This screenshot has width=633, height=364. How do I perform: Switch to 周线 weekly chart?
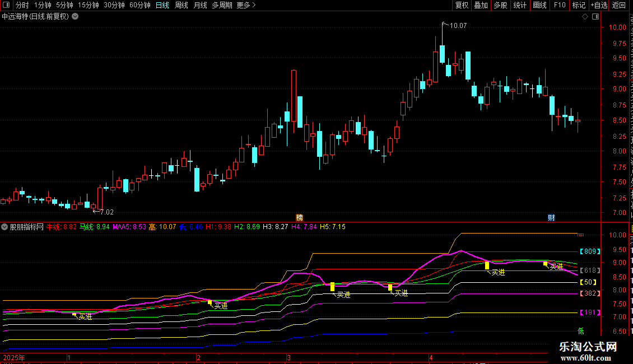point(181,5)
